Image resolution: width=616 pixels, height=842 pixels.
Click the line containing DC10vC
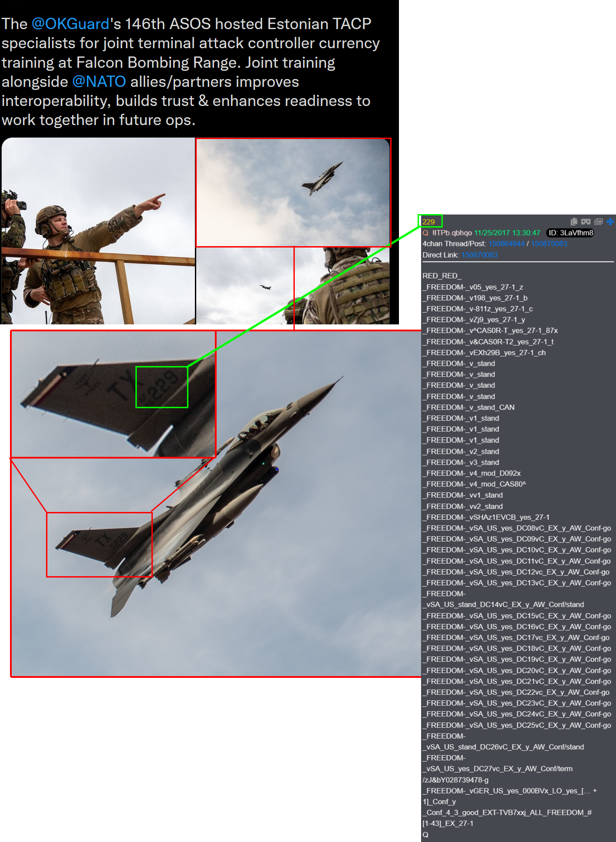pyautogui.click(x=517, y=550)
